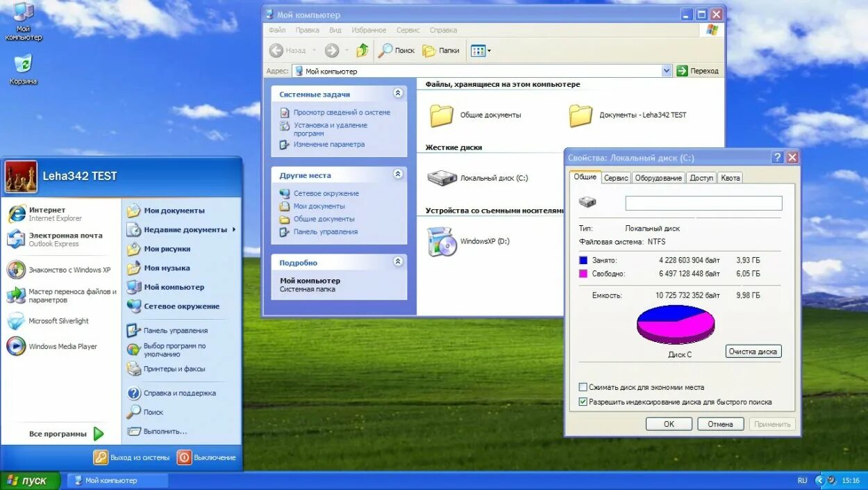Open the Forward button history dropdown arrow
Image resolution: width=868 pixels, height=490 pixels.
pyautogui.click(x=347, y=50)
